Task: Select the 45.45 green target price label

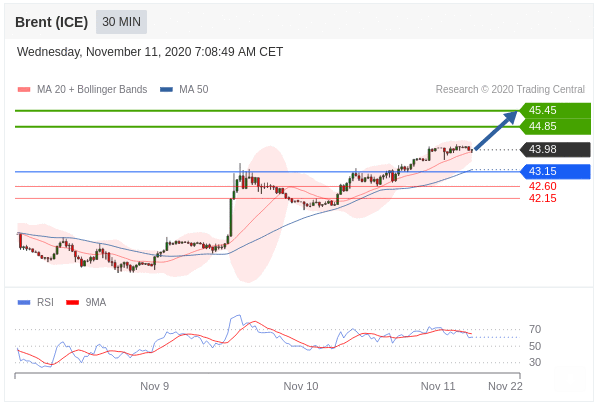Action: [x=555, y=110]
